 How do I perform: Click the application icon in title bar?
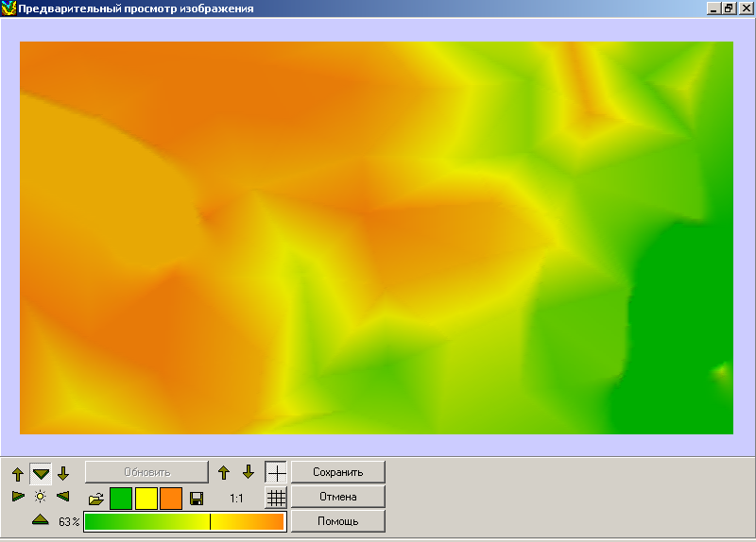coord(9,8)
